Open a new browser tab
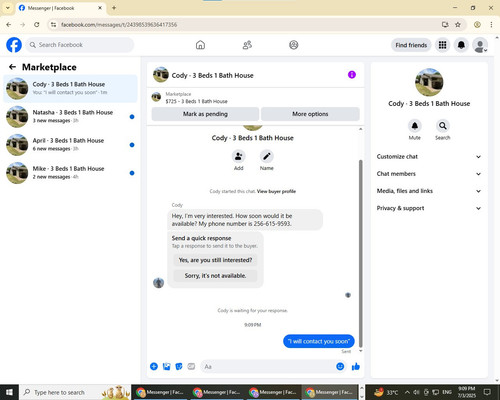 click(114, 8)
